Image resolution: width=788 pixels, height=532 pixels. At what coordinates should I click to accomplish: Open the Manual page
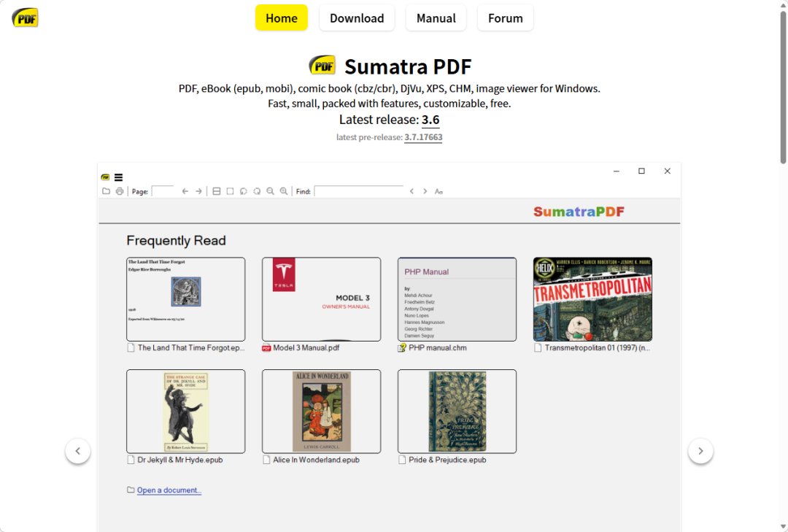pyautogui.click(x=436, y=18)
